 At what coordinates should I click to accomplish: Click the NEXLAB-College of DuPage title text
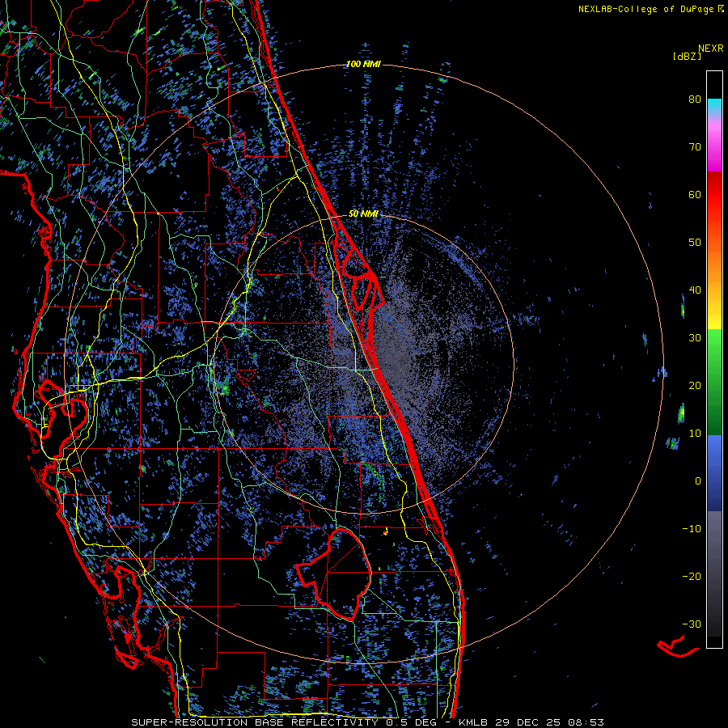point(651,9)
